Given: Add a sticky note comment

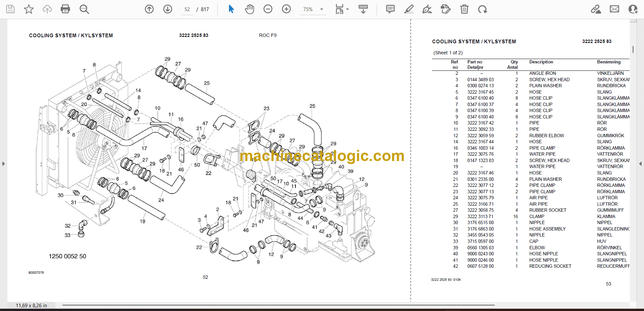Looking at the screenshot, I should pyautogui.click(x=390, y=9).
